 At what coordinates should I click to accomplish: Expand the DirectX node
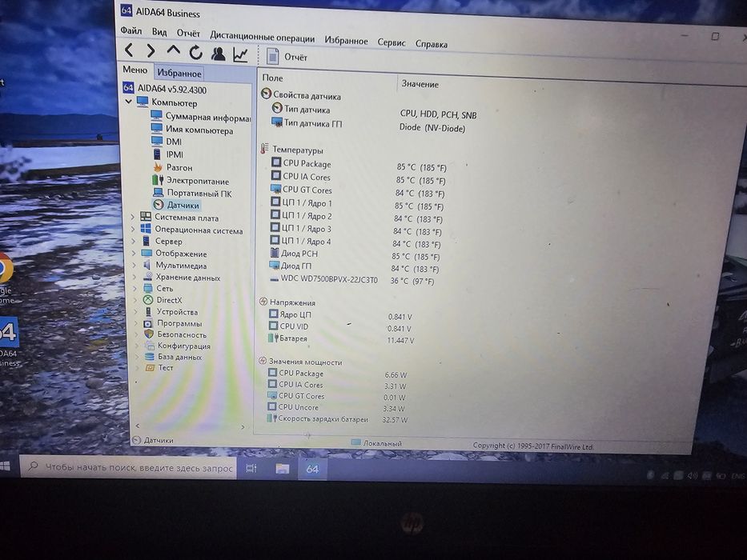click(x=136, y=300)
